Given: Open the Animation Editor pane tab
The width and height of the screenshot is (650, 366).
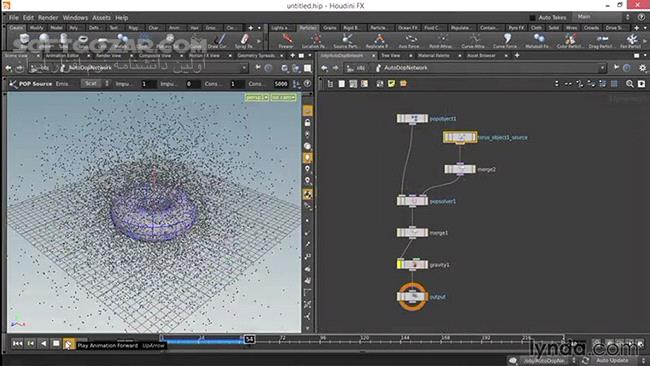Looking at the screenshot, I should click(62, 56).
